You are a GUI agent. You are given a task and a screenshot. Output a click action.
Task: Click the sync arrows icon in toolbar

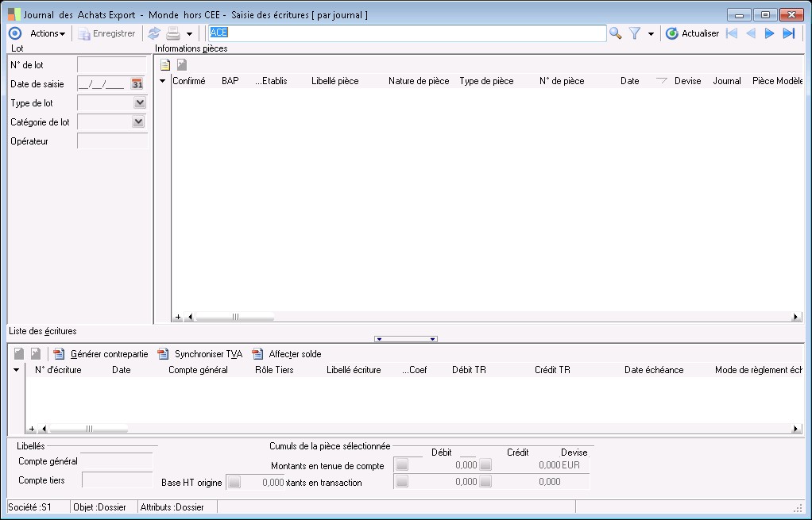(154, 33)
